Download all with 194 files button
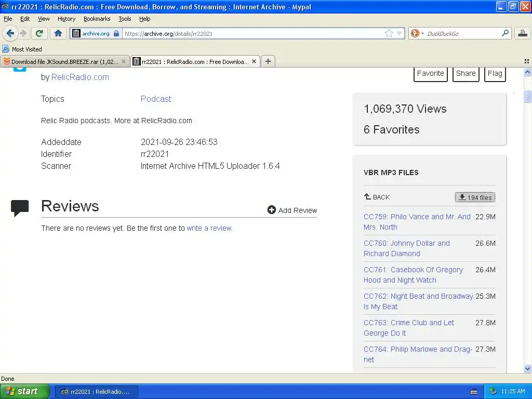Image resolution: width=532 pixels, height=399 pixels. click(x=475, y=197)
